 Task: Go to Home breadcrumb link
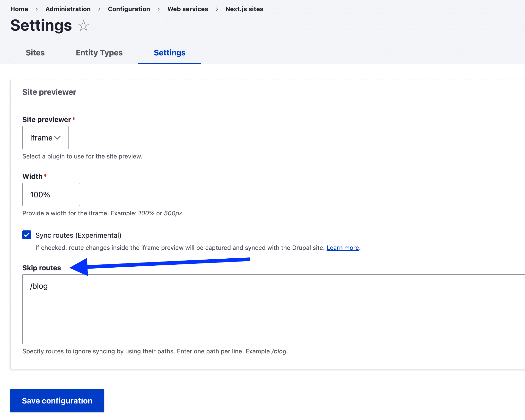19,9
